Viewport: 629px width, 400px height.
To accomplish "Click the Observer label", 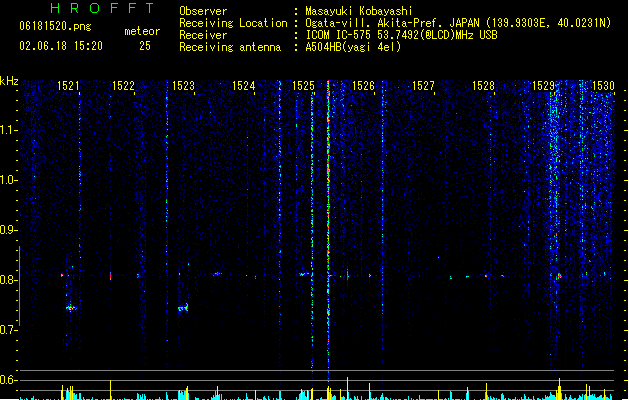I will [203, 11].
